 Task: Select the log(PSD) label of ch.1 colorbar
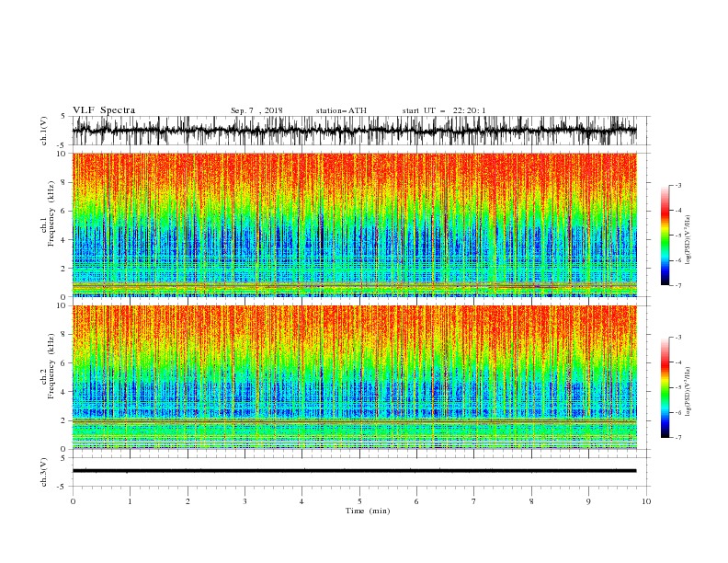688,240
